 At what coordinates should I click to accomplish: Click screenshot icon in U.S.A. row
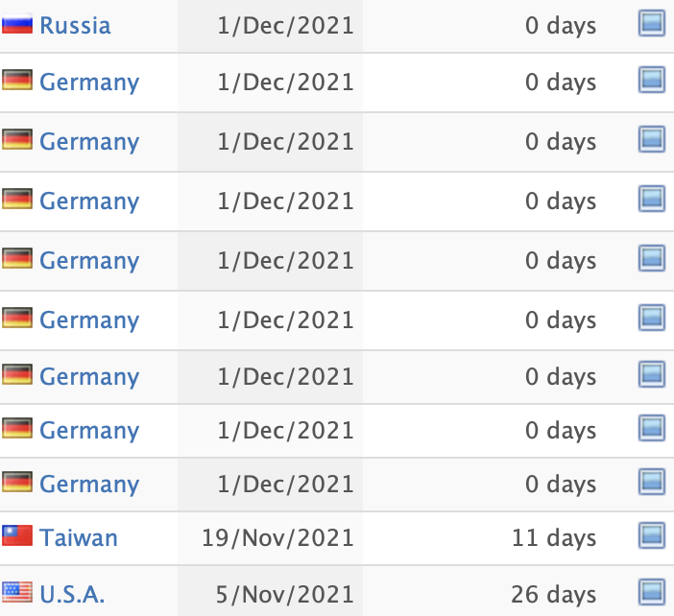point(652,592)
